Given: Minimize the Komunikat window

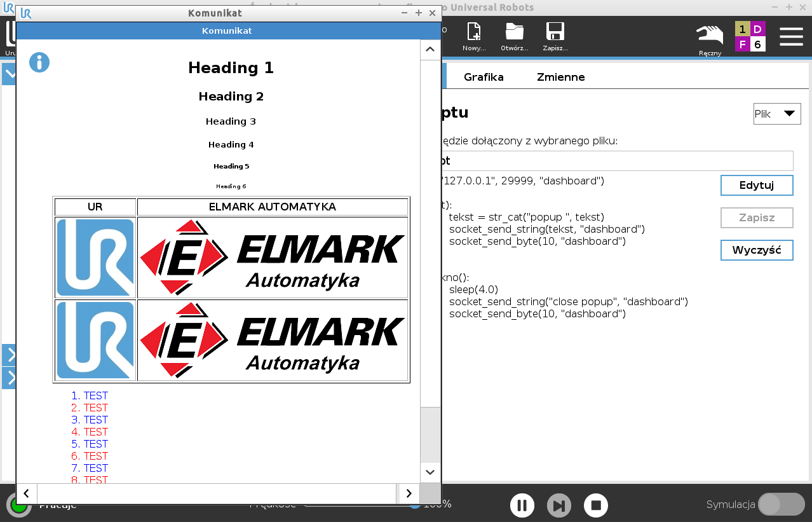Looking at the screenshot, I should point(404,13).
